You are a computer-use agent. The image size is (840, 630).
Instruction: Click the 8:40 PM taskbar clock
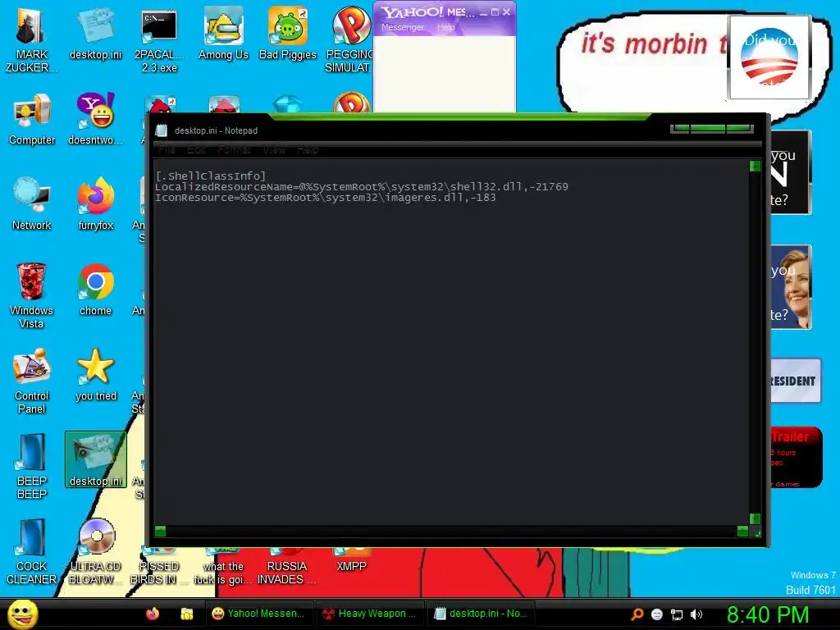point(767,614)
